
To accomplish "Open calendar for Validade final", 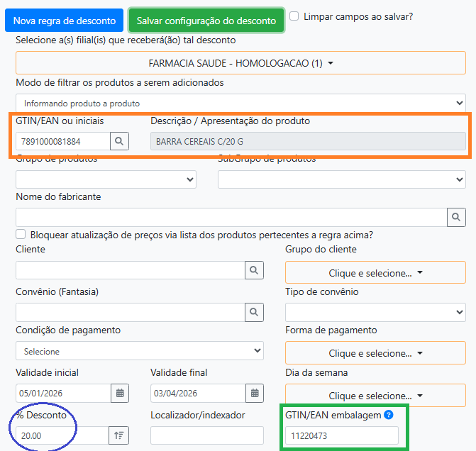I will [x=254, y=393].
